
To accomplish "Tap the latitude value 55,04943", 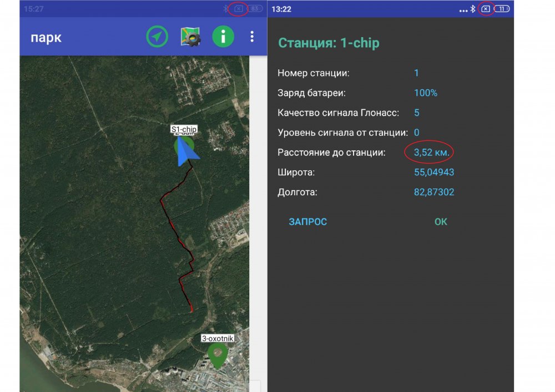I will pos(434,172).
